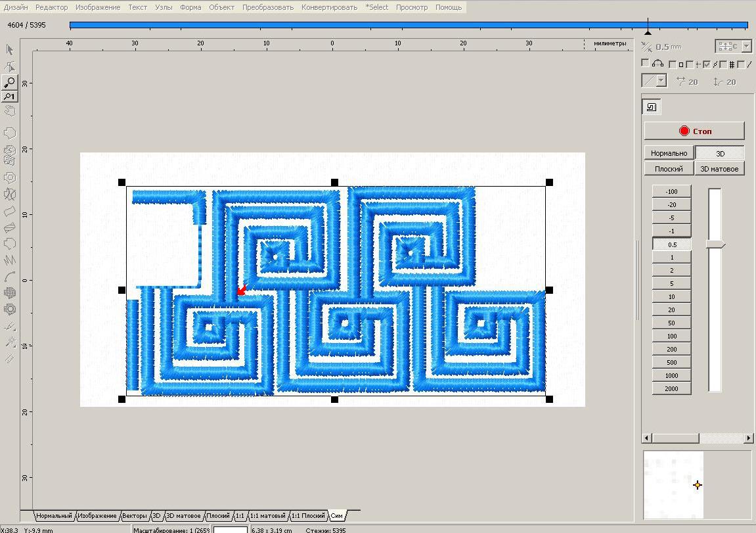The image size is (756, 533).
Task: Select the gear-shaped applique tool
Action: tap(10, 309)
